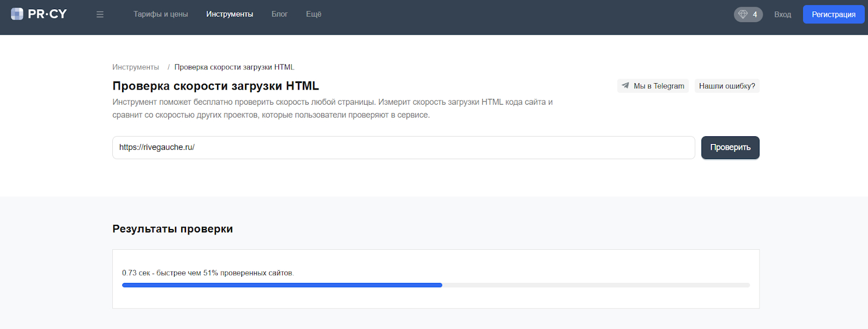
Task: Click the Telegram paper plane icon
Action: point(626,86)
